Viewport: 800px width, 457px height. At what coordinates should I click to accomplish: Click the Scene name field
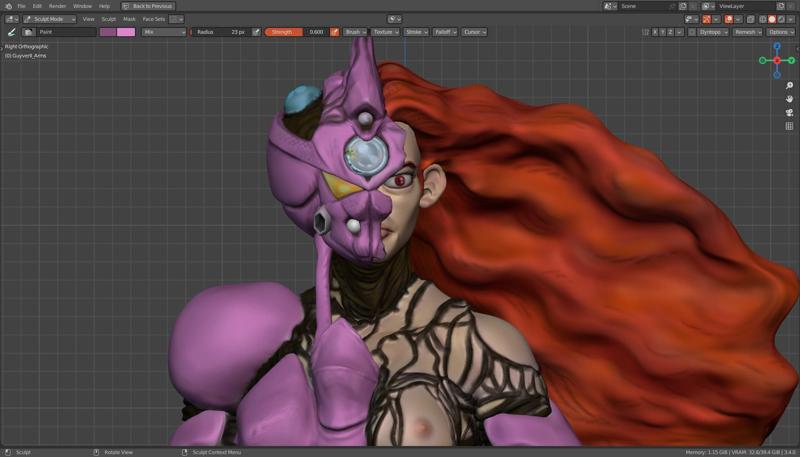(647, 6)
